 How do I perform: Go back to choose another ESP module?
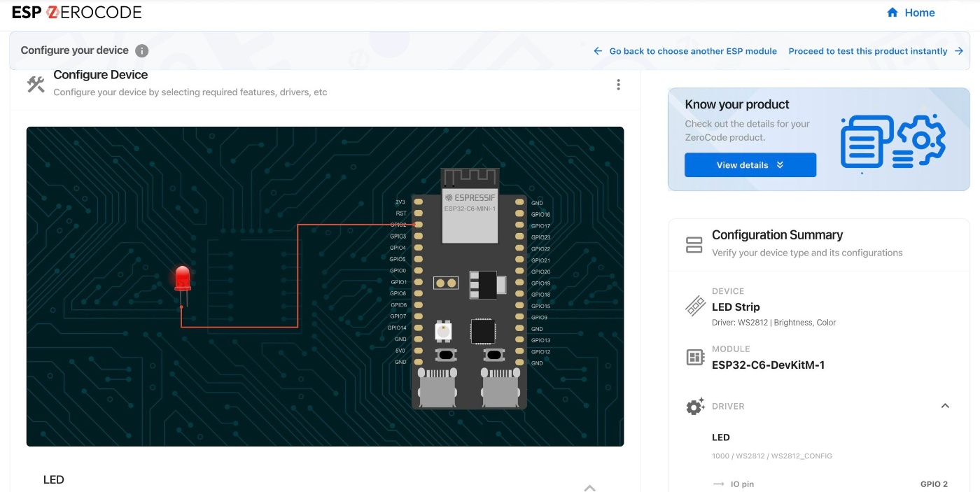point(693,51)
